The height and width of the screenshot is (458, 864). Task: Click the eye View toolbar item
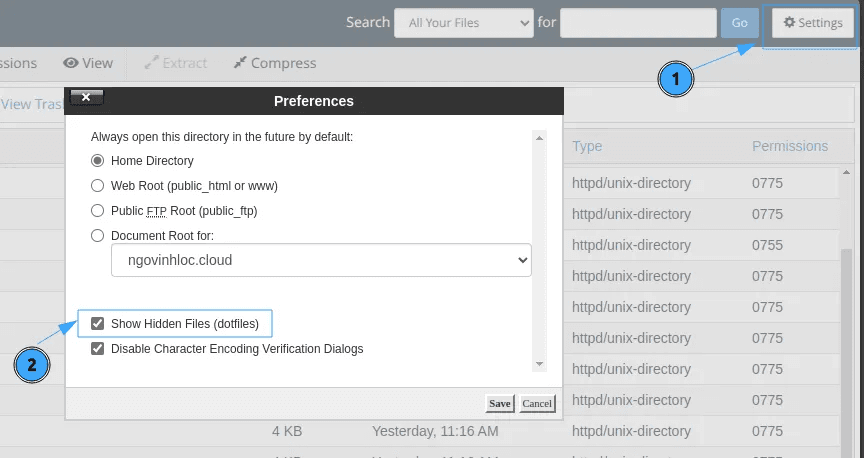point(71,63)
